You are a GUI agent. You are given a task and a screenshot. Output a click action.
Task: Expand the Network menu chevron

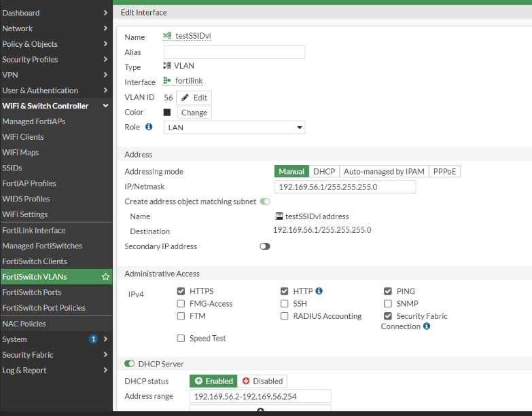(x=105, y=28)
